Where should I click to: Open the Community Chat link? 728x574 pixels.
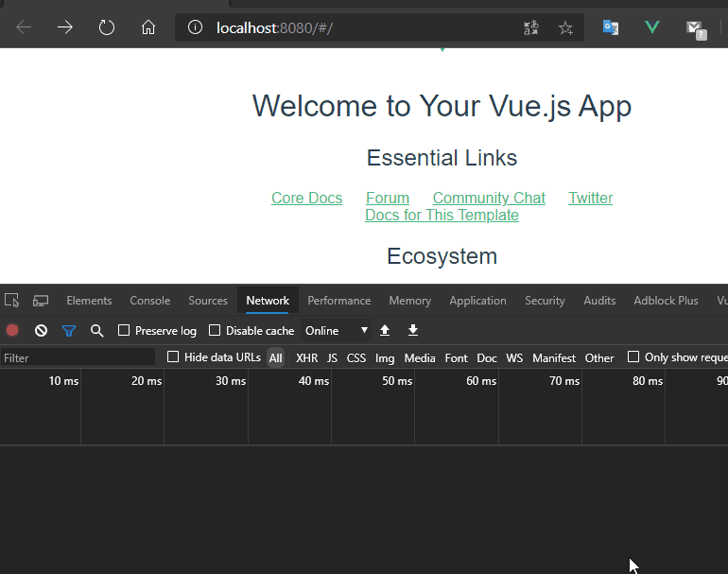[x=489, y=198]
